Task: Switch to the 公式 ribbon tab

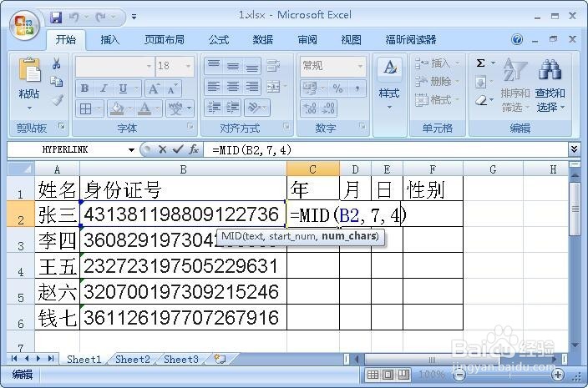Action: (x=219, y=40)
